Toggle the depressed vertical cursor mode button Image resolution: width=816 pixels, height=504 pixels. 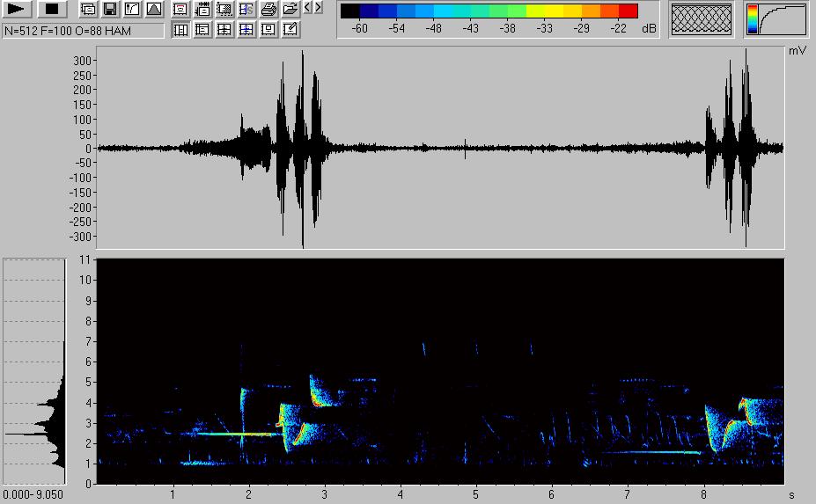coord(180,30)
